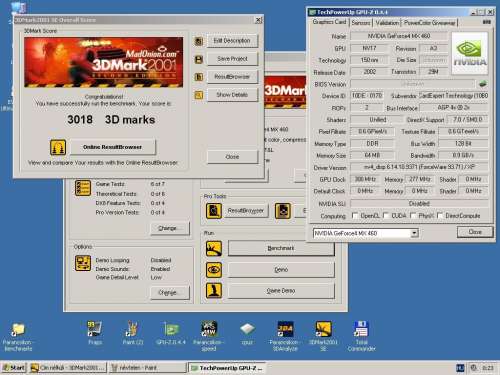Click the Selected Tests checklist icon

pos(83,188)
